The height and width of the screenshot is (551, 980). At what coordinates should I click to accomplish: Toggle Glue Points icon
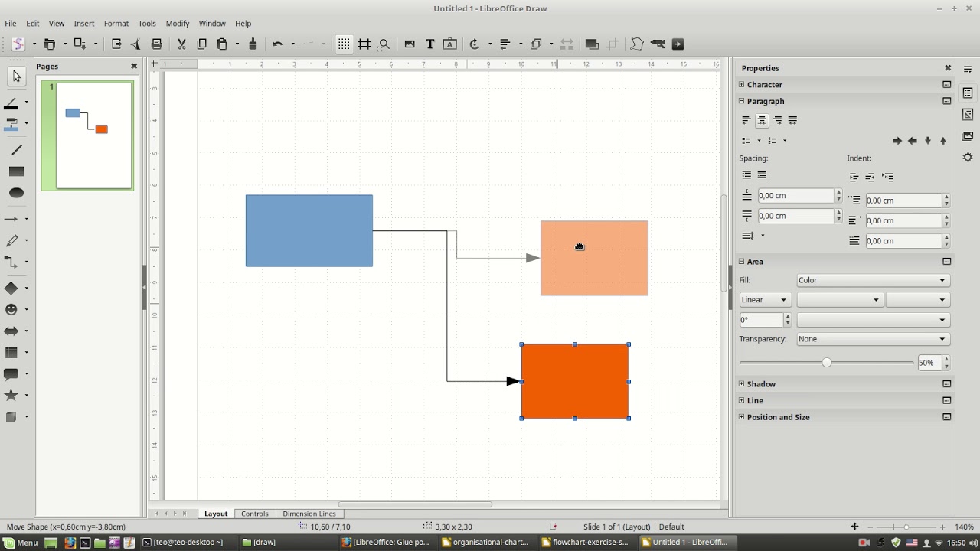pos(658,44)
